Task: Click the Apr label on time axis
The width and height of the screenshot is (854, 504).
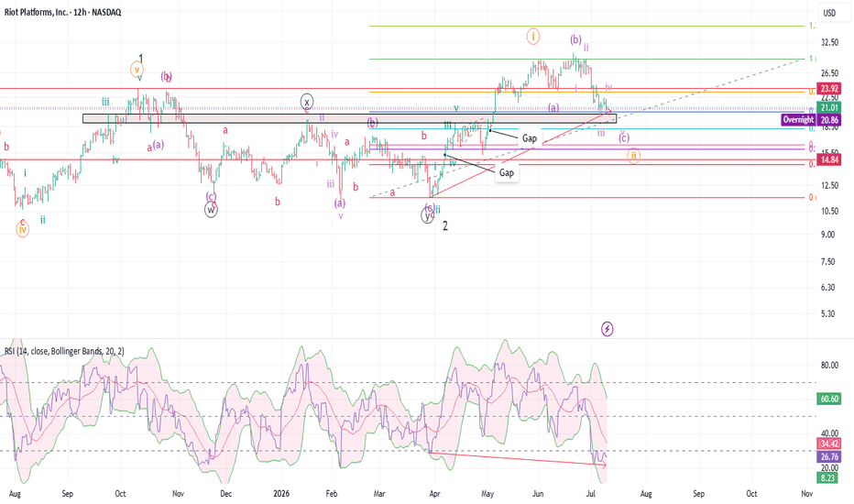Action: pyautogui.click(x=434, y=494)
